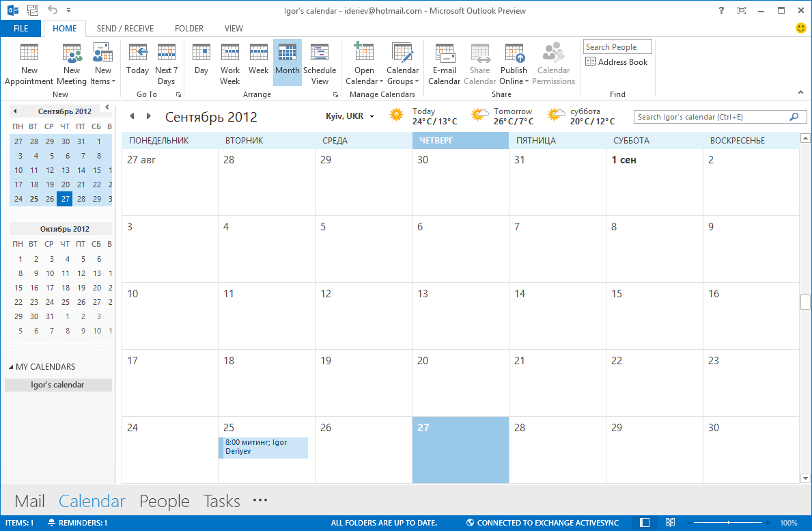The image size is (812, 531).
Task: Go forward one month in main calendar
Action: [149, 116]
